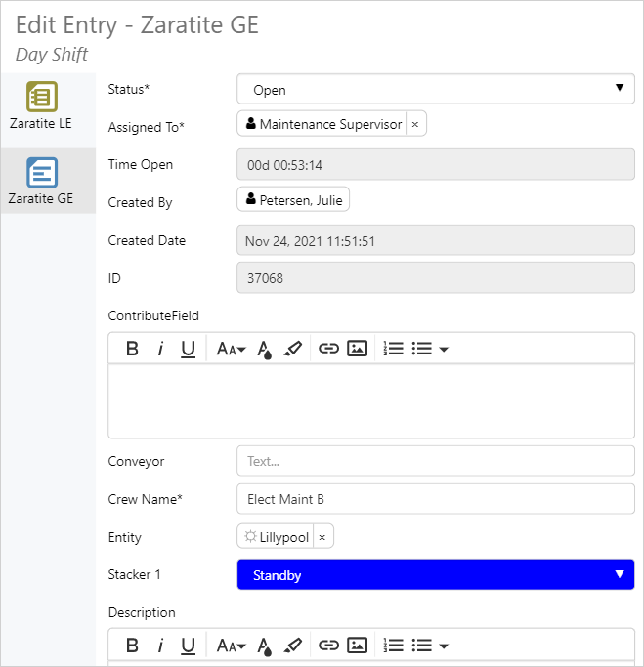Click Bold in ContributeField toolbar
The width and height of the screenshot is (644, 667).
(x=132, y=349)
